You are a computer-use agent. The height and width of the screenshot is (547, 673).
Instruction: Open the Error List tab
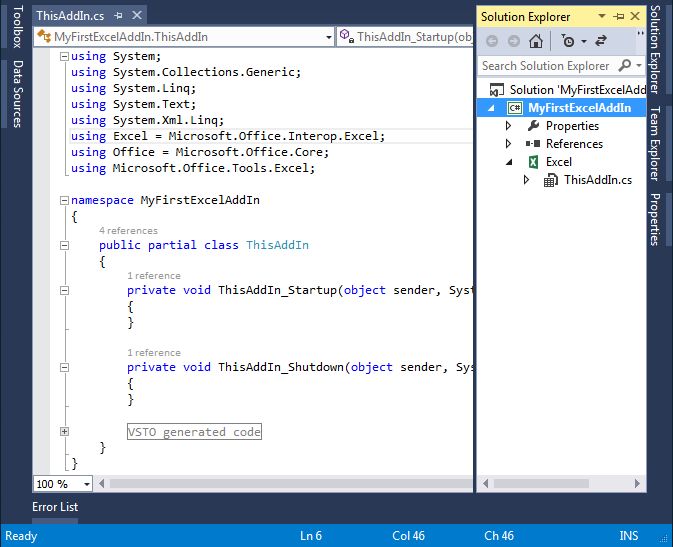(x=55, y=507)
